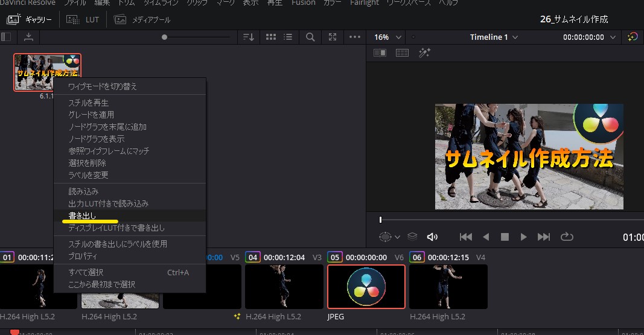
Task: Toggle the split screen viewer icon
Action: pyautogui.click(x=402, y=53)
